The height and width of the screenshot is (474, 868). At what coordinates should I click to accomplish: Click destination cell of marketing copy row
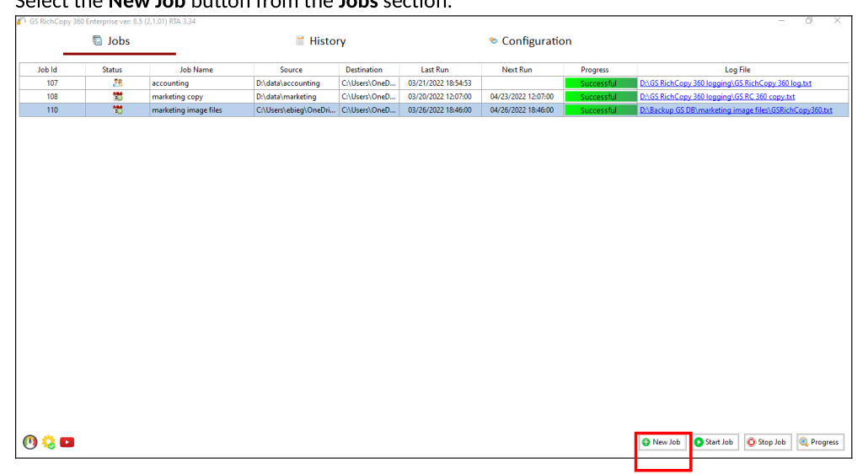[x=368, y=96]
